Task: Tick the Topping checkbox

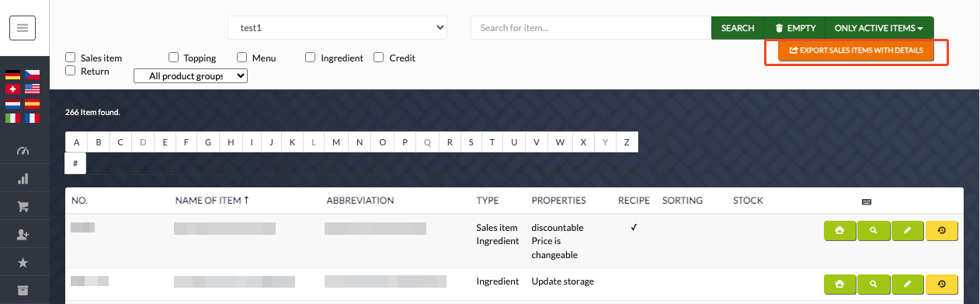Action: (173, 57)
